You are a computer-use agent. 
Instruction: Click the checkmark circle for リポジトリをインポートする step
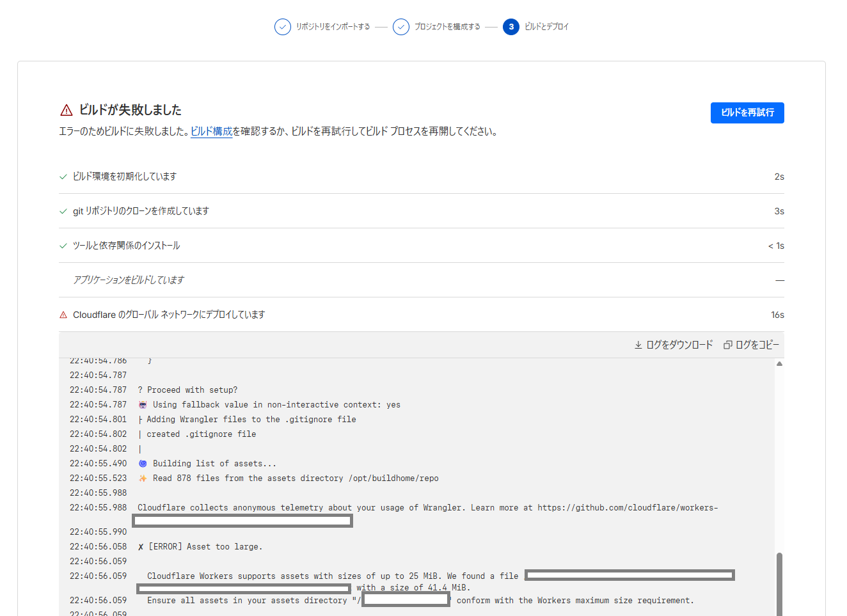tap(283, 27)
